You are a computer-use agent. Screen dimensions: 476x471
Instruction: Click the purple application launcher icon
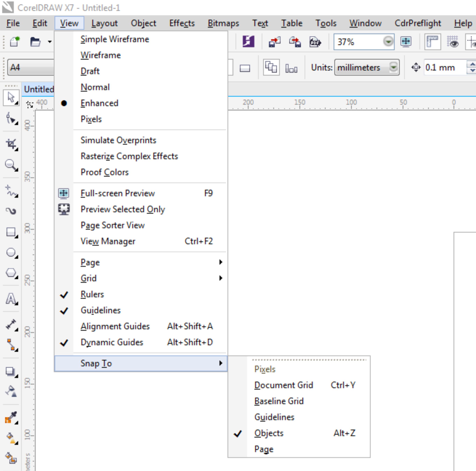[x=248, y=41]
